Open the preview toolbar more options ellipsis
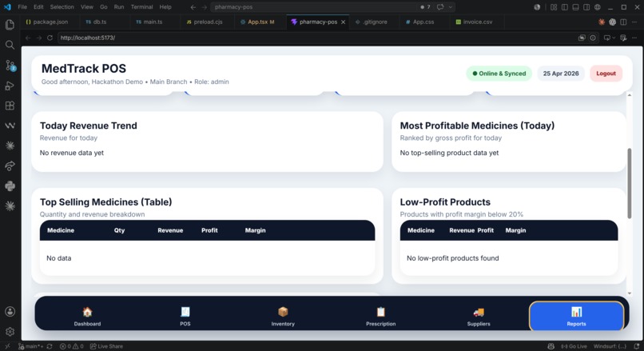This screenshot has height=351, width=644. [634, 38]
